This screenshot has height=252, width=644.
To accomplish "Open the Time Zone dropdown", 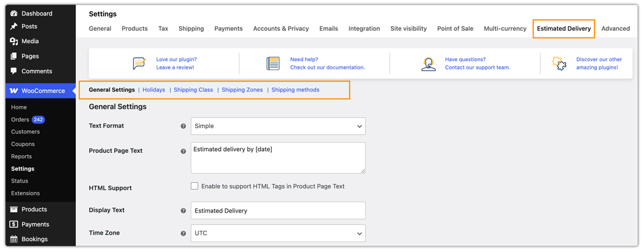I will (278, 233).
